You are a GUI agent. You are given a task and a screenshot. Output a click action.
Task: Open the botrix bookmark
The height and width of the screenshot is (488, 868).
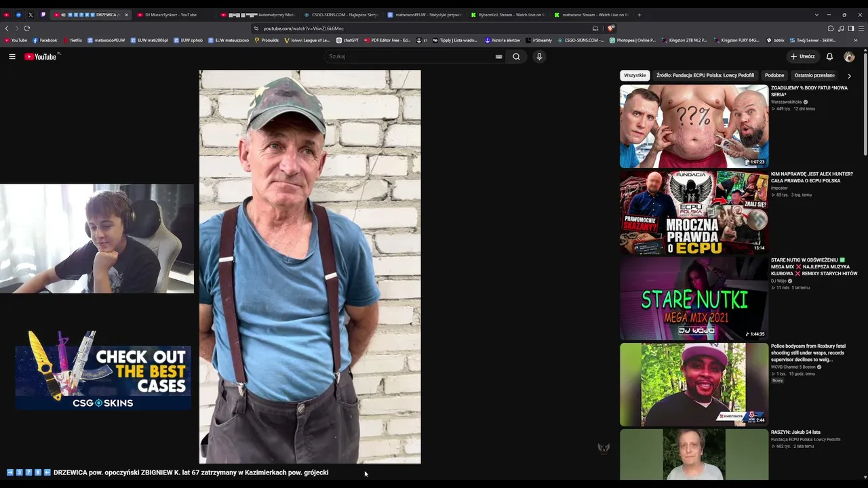(775, 40)
